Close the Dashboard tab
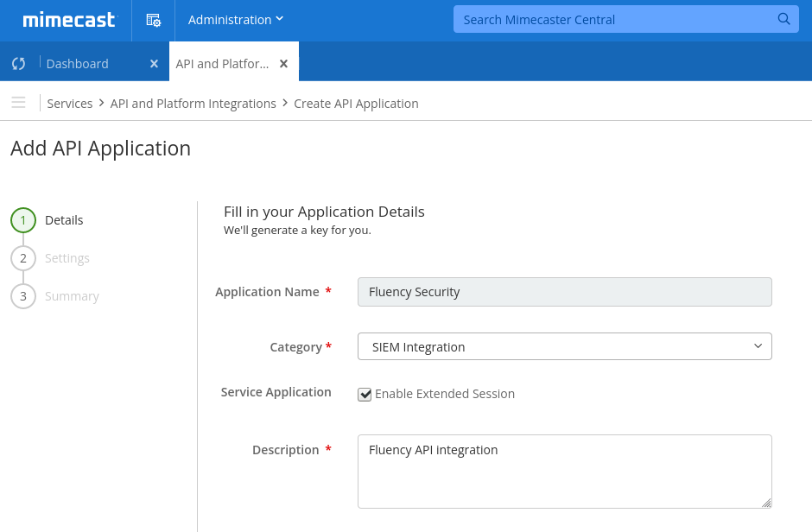 coord(154,64)
